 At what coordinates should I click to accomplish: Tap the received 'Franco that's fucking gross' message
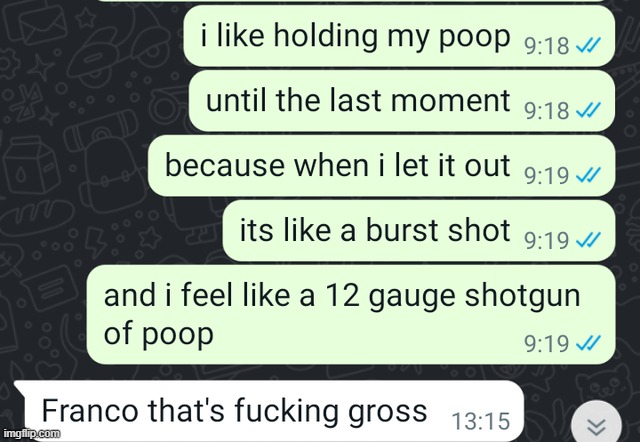269,411
